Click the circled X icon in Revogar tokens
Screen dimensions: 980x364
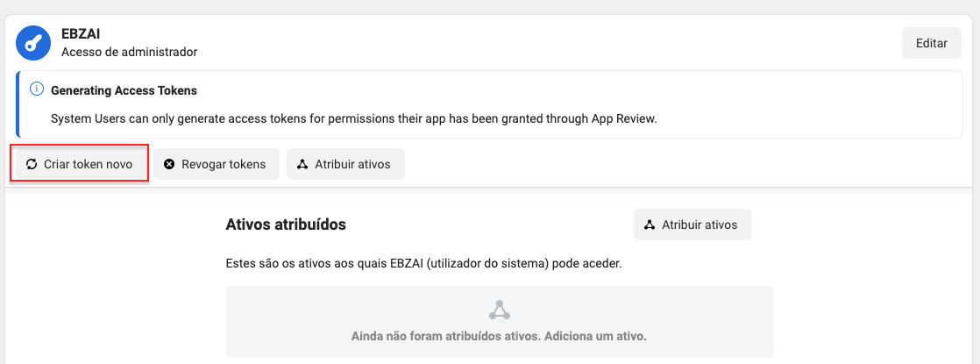click(169, 165)
